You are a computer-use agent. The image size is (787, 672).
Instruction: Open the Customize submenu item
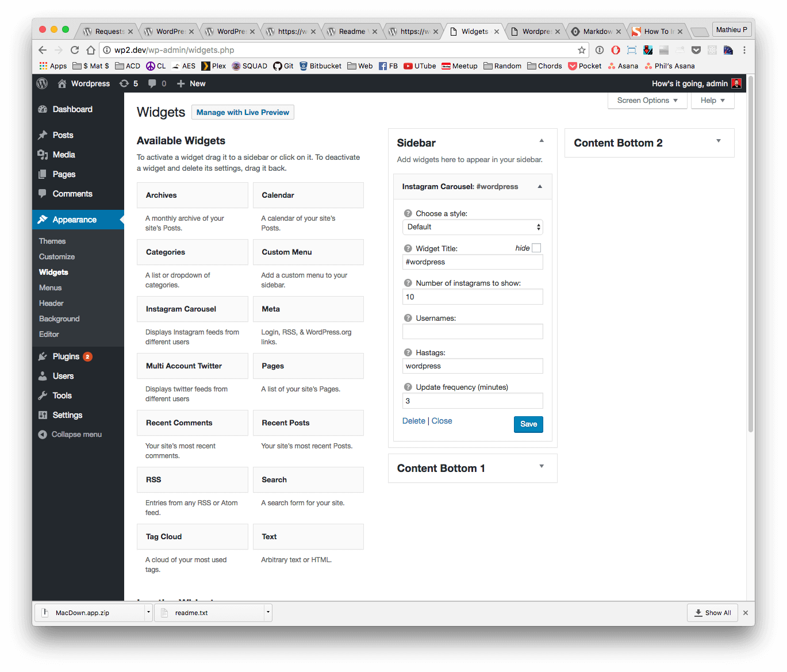57,256
